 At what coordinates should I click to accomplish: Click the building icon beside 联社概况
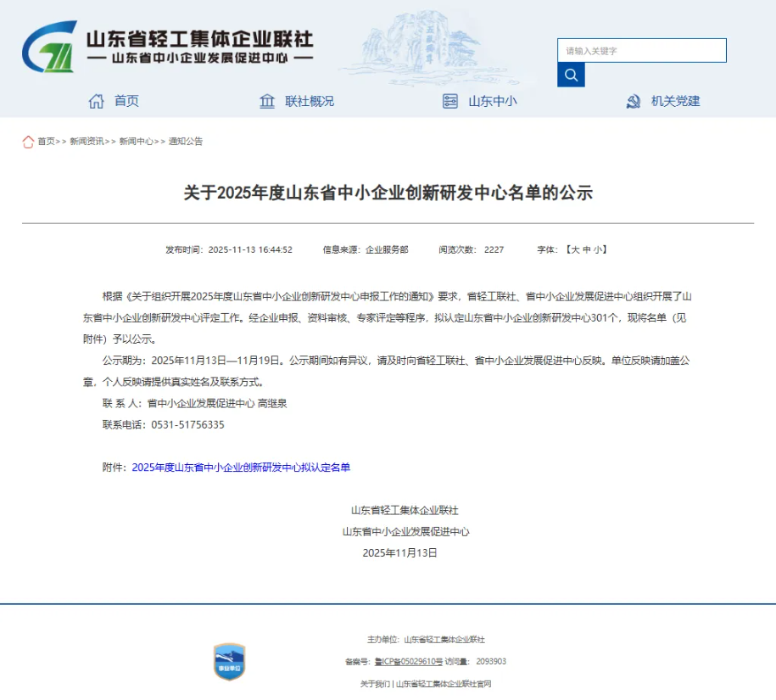coord(267,101)
